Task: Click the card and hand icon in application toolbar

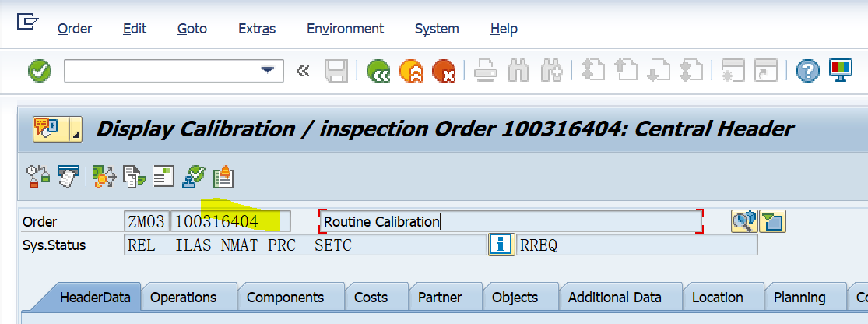Action: pyautogui.click(x=69, y=177)
